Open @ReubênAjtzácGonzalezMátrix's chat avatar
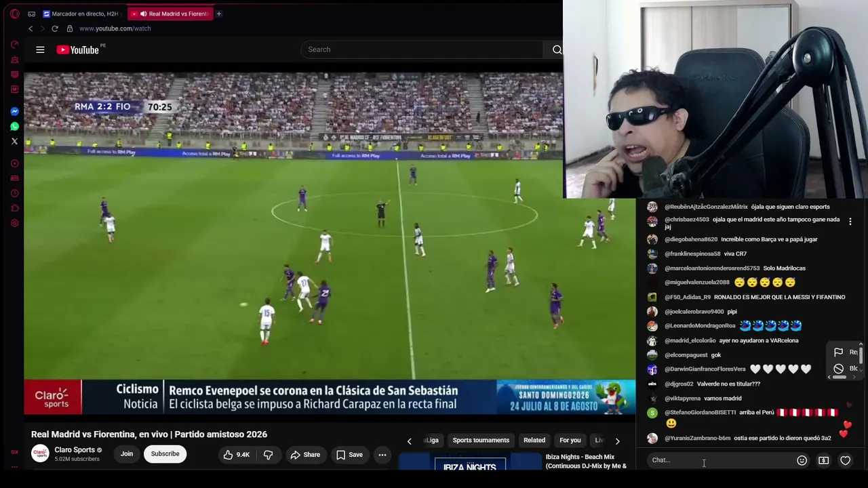Viewport: 868px width, 488px height. [652, 207]
